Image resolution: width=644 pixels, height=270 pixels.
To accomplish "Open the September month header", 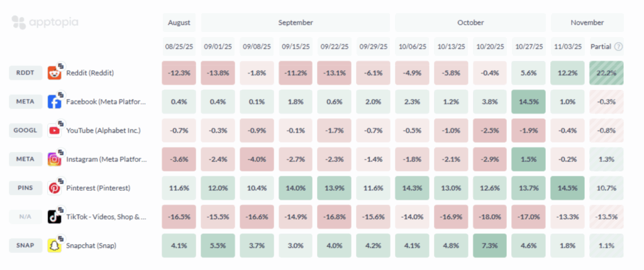I will 295,23.
